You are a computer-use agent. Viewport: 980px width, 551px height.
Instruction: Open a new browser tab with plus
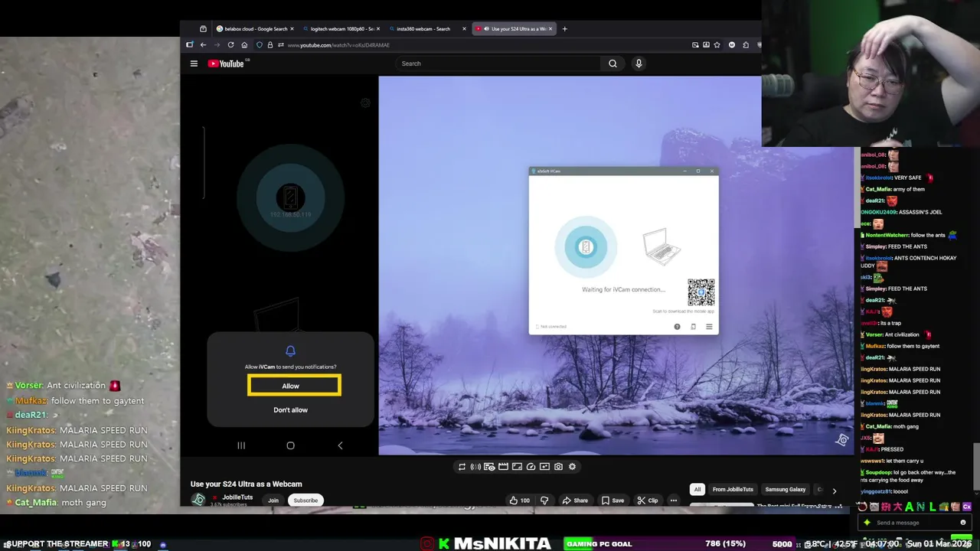(x=565, y=29)
